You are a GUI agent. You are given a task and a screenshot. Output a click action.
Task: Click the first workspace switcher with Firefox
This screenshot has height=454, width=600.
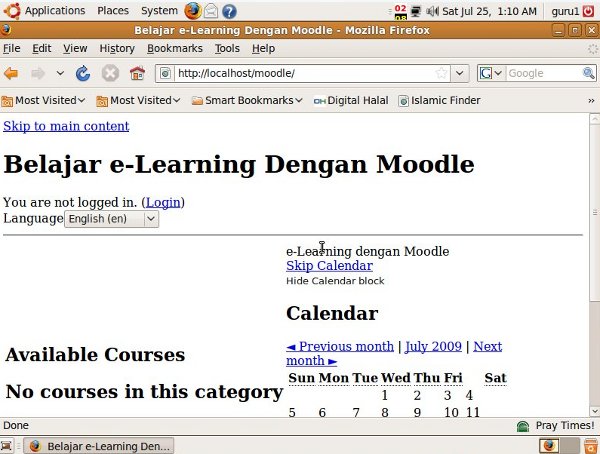click(549, 446)
